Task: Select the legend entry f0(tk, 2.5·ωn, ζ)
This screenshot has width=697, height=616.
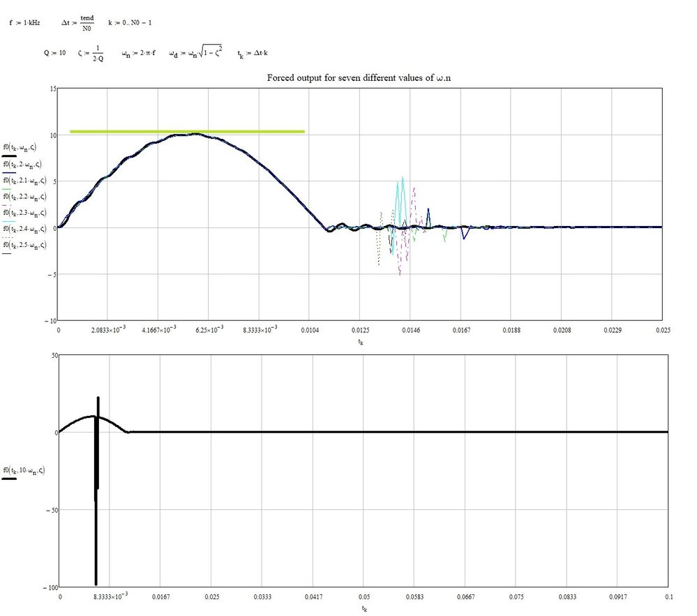Action: pos(24,246)
